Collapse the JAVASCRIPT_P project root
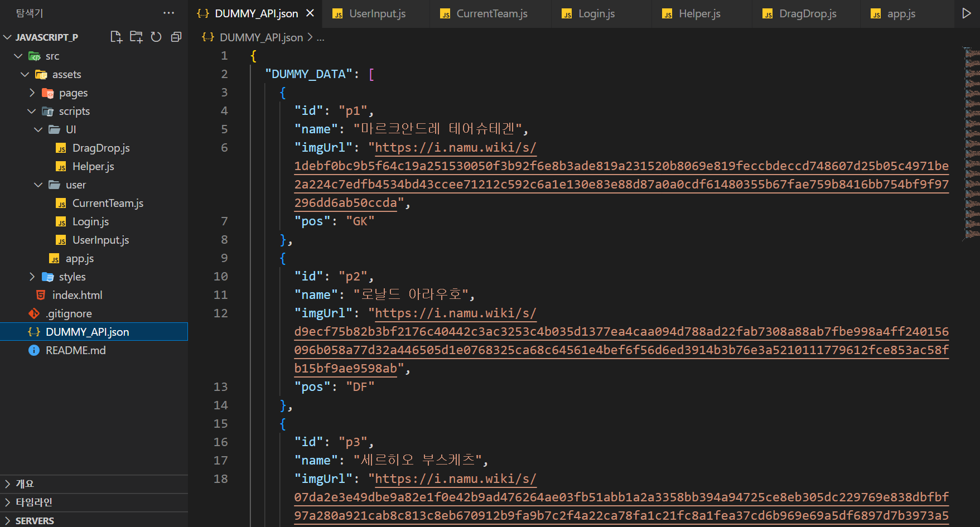 [x=7, y=37]
